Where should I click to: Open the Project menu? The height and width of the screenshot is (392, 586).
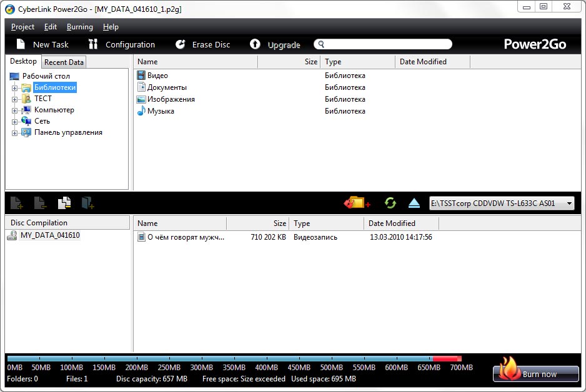point(22,27)
